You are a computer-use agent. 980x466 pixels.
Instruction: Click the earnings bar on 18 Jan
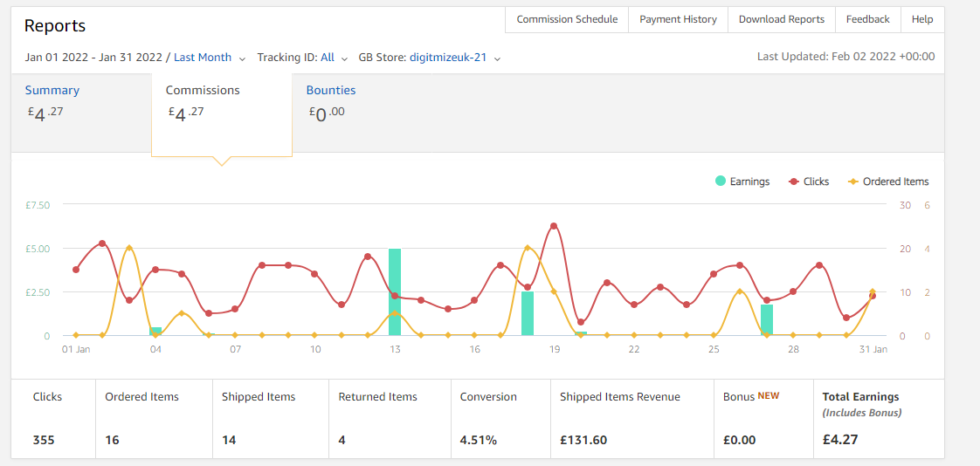click(x=528, y=313)
